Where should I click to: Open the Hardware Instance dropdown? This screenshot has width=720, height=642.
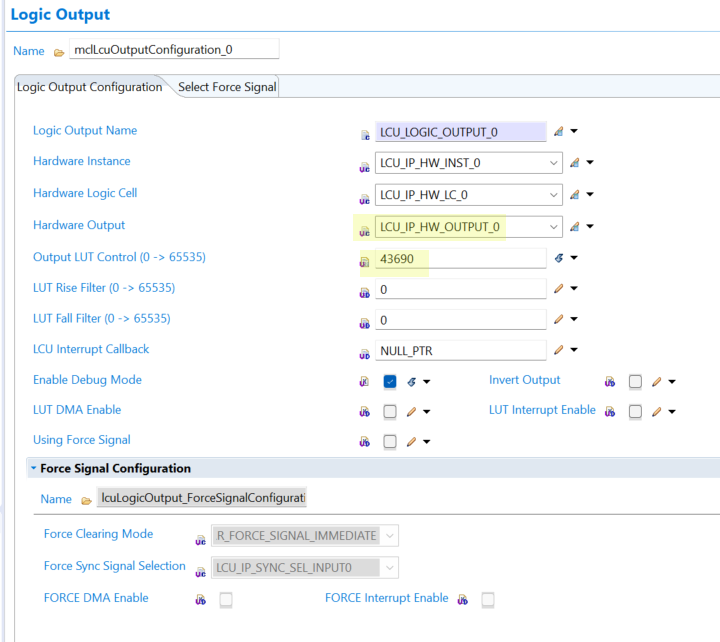(x=555, y=163)
